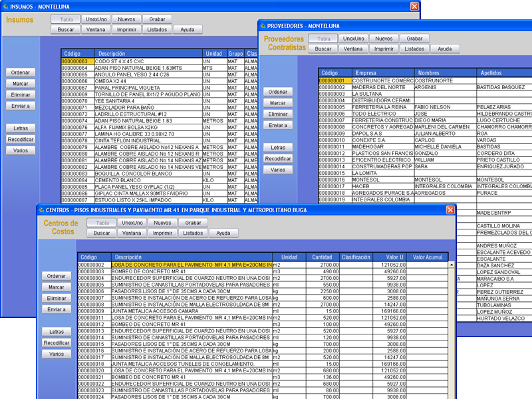The image size is (532, 399).
Task: Click Imprimir in Proveedores window
Action: [384, 49]
